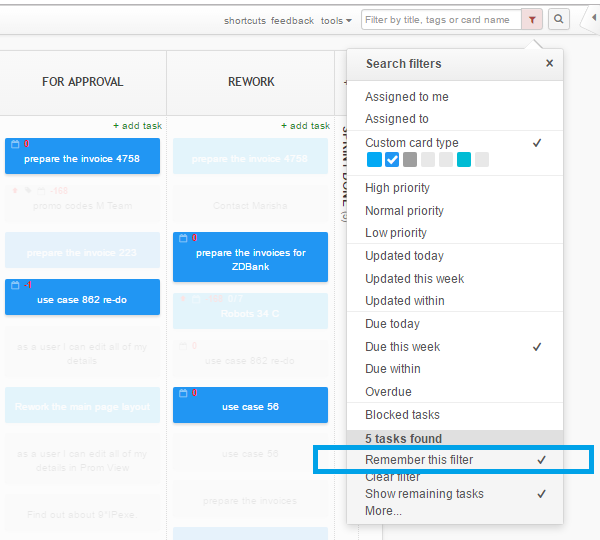Uncheck the checked blue card type swatch
Screen dimensions: 600x540
(x=392, y=160)
